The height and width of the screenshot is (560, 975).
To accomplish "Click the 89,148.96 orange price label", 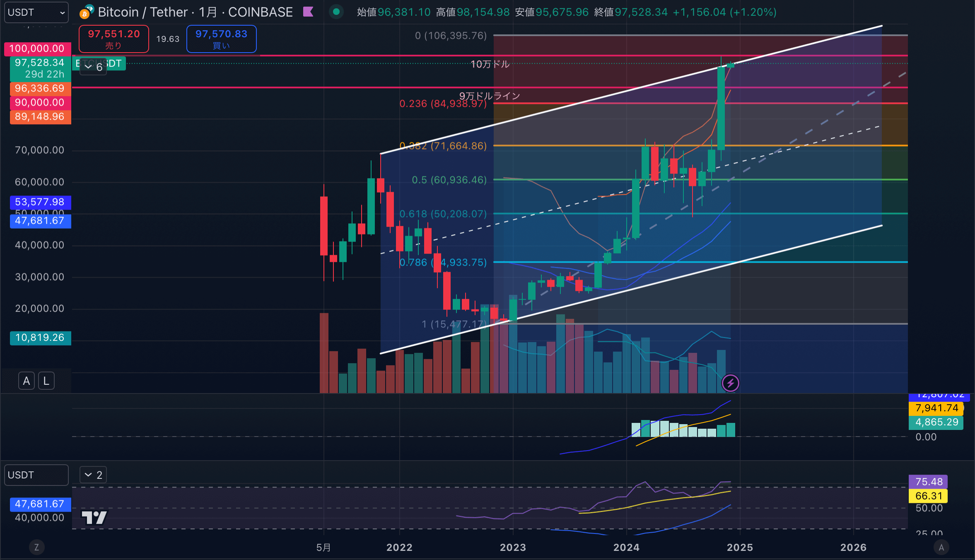I will coord(40,116).
